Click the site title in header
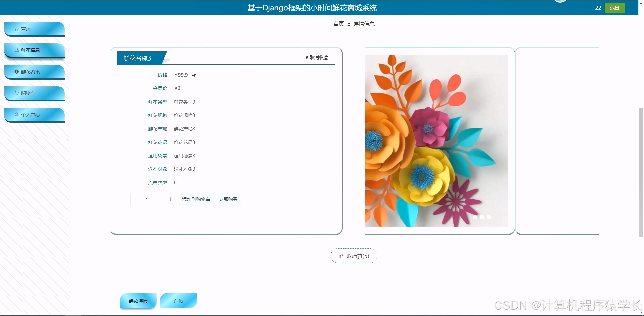Viewport: 644px width, 316px height. tap(312, 8)
